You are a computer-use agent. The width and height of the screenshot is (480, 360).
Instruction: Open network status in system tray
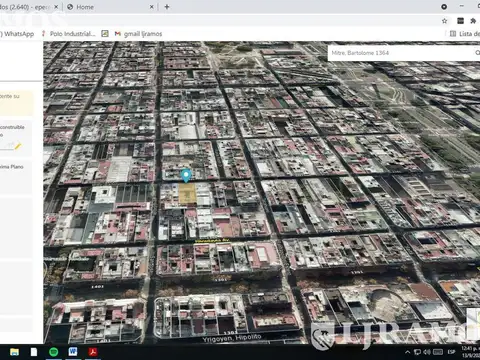pos(417,352)
